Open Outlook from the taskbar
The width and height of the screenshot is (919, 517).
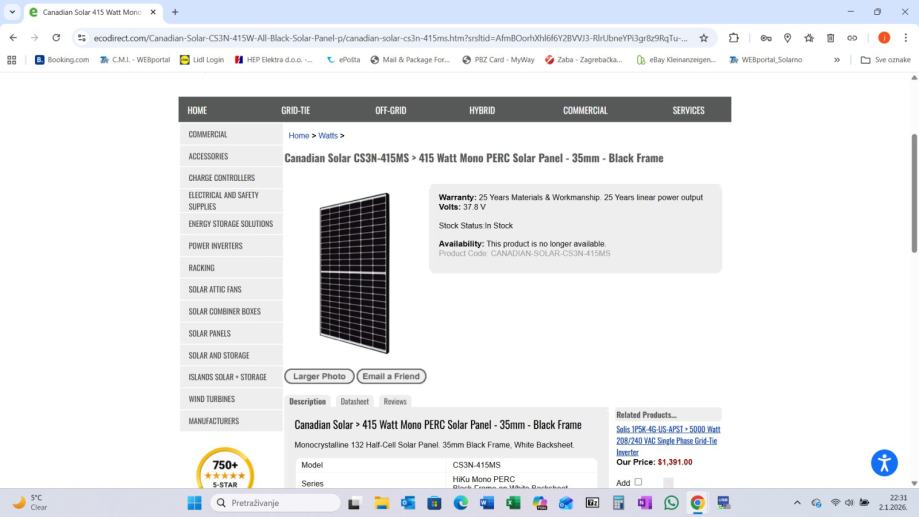pyautogui.click(x=408, y=503)
